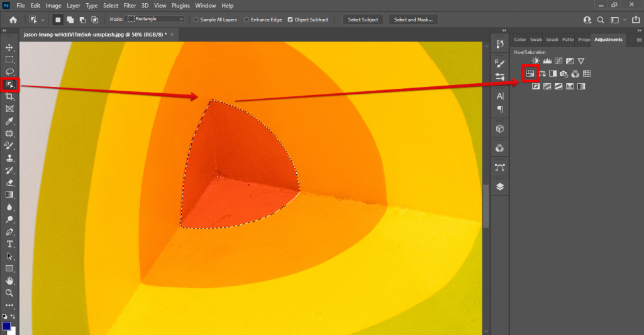
Task: Switch to the Color panel tab
Action: 519,40
